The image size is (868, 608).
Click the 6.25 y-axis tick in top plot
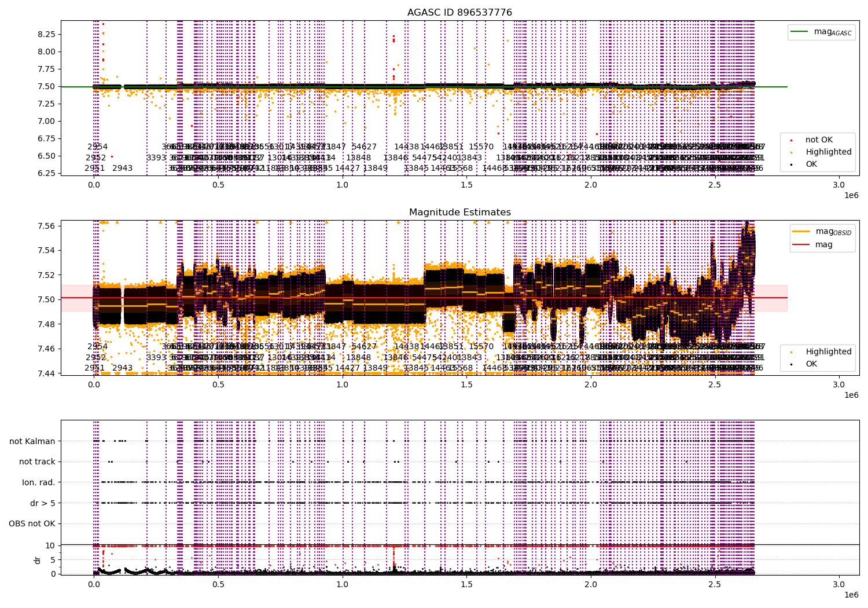46,173
